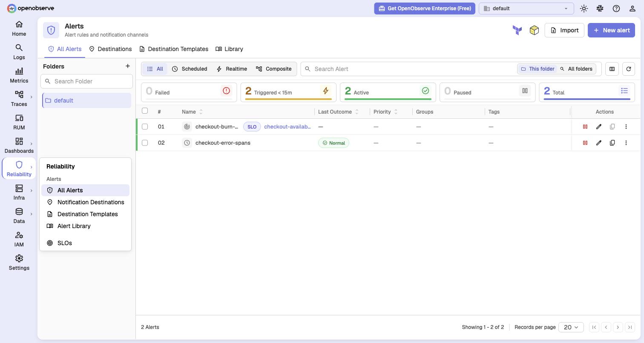Click the Import button

[564, 30]
